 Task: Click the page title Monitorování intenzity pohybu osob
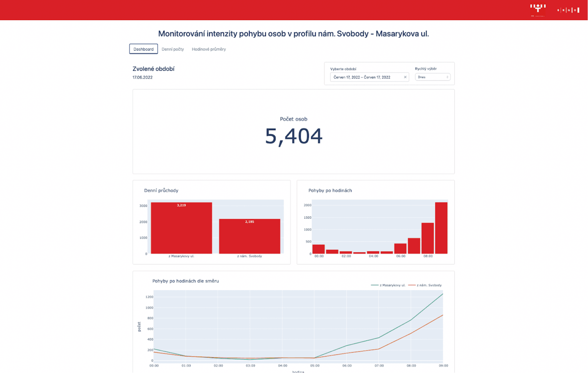coord(294,34)
